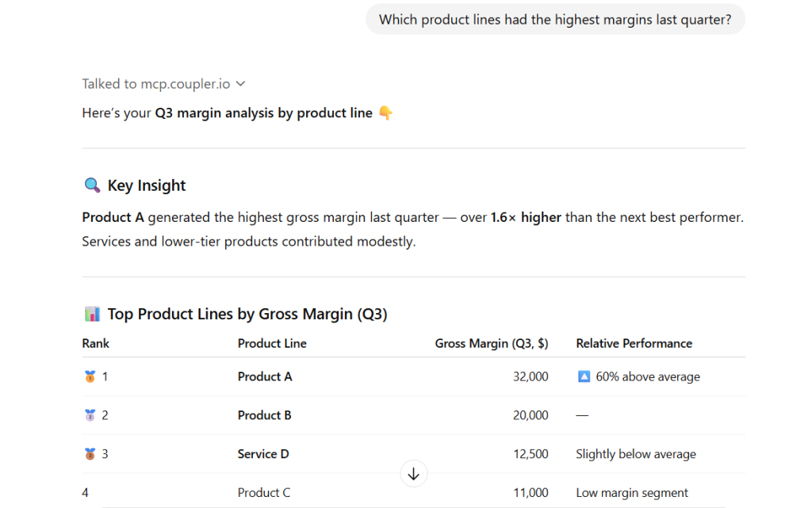Collapse the mcp.coupler.io tool call section
812x508 pixels.
[x=240, y=83]
